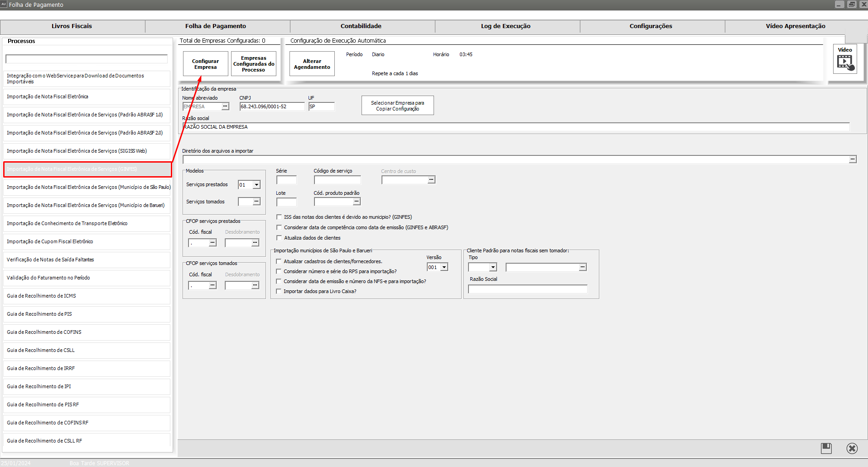Click Configurar Empresa button

point(206,64)
